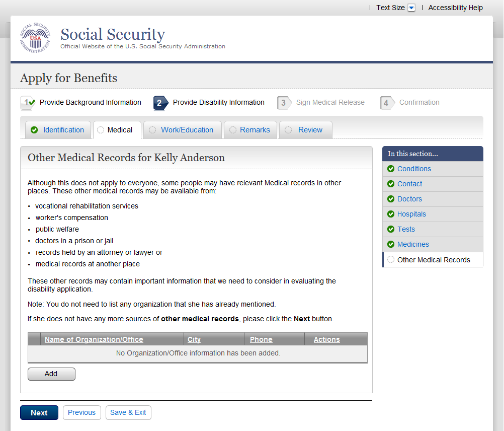
Task: Click the empty circle beside Other Medical Records
Action: point(391,260)
